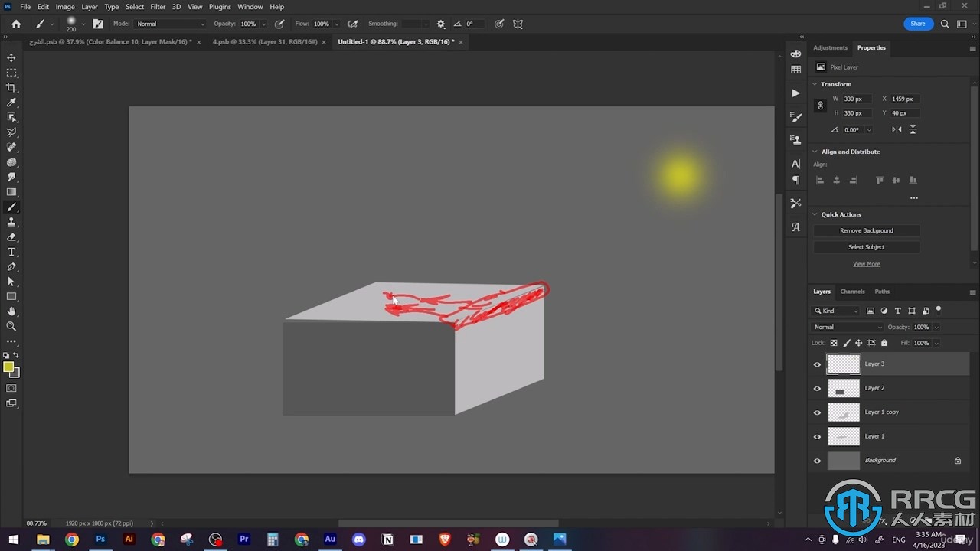The height and width of the screenshot is (551, 980).
Task: Toggle visibility of Layer 3
Action: point(817,364)
